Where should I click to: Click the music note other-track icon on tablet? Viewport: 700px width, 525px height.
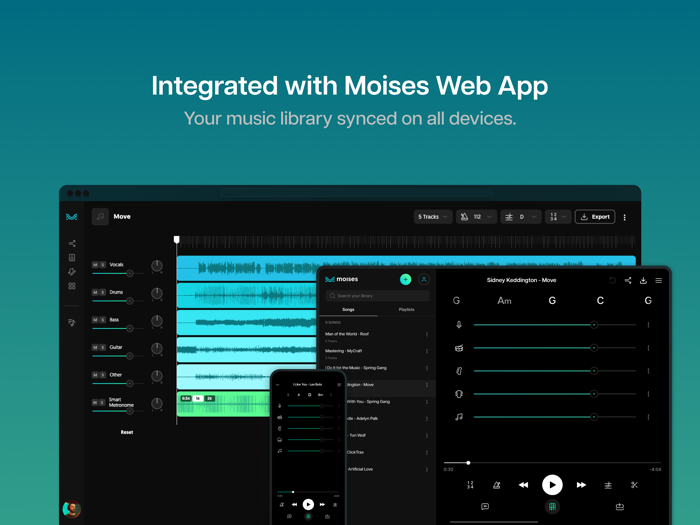tap(459, 417)
